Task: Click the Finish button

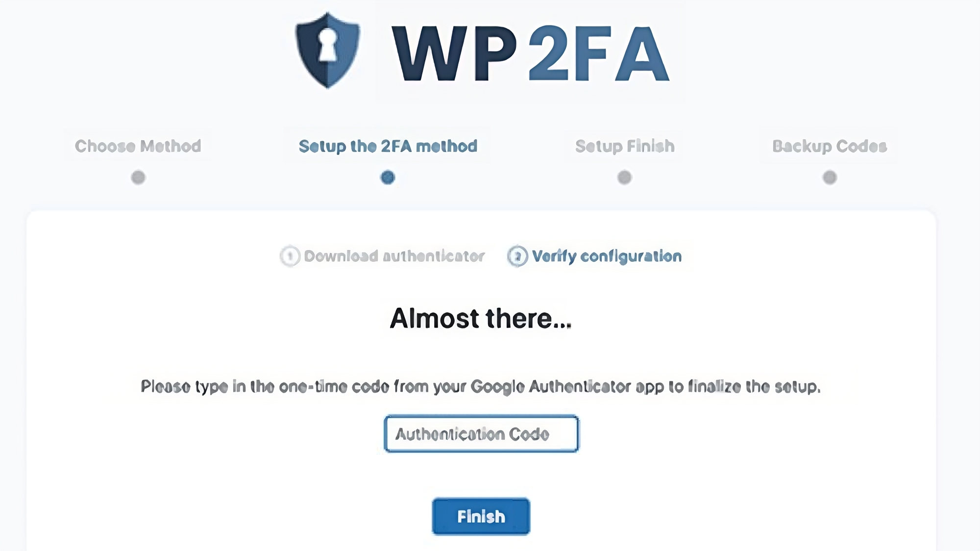Action: pyautogui.click(x=481, y=516)
